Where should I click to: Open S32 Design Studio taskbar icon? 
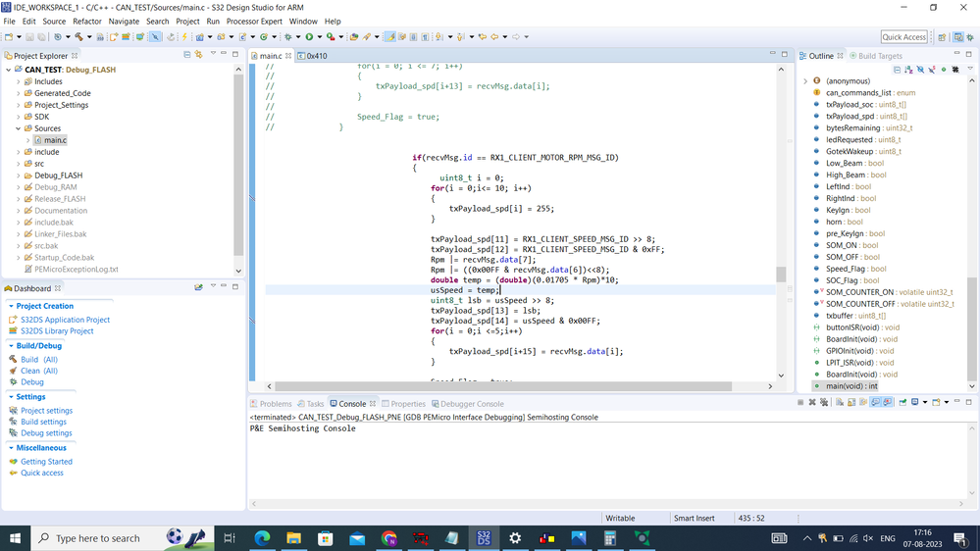pos(483,538)
